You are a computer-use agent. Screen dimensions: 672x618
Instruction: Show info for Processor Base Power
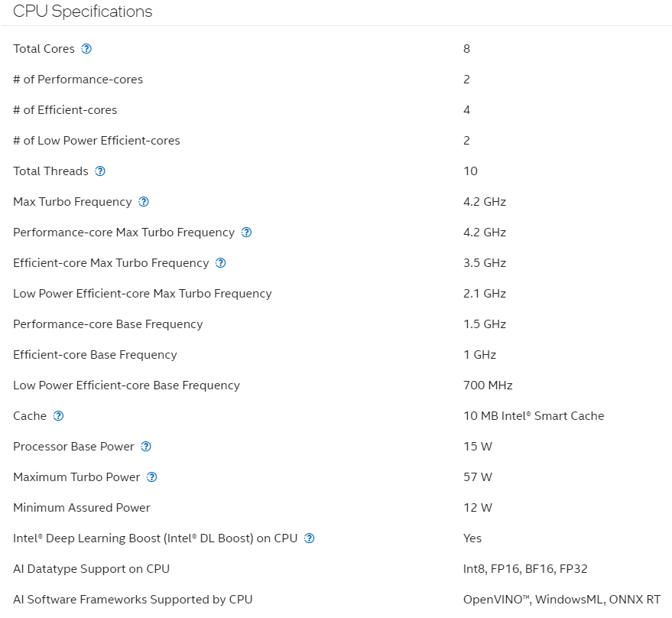click(146, 447)
